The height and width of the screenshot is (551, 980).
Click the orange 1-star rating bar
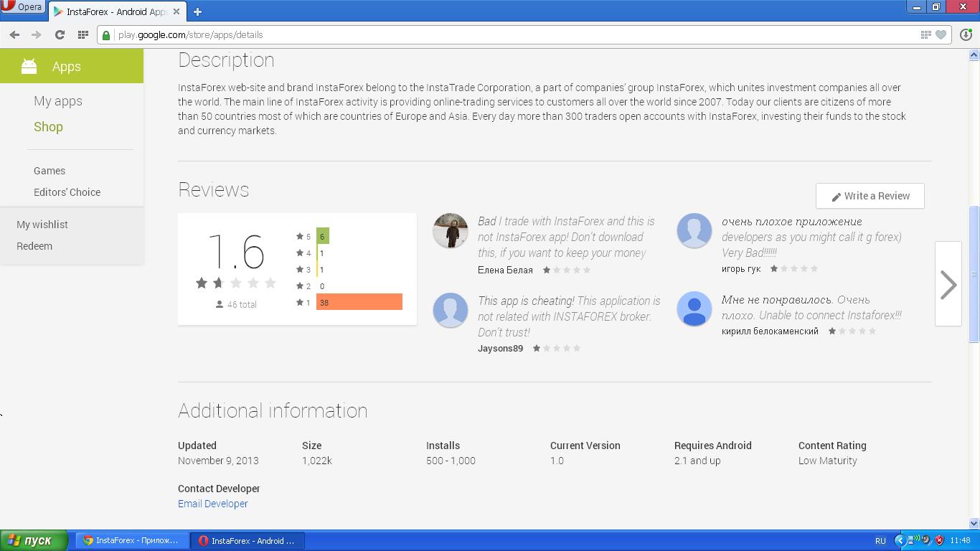pos(359,302)
